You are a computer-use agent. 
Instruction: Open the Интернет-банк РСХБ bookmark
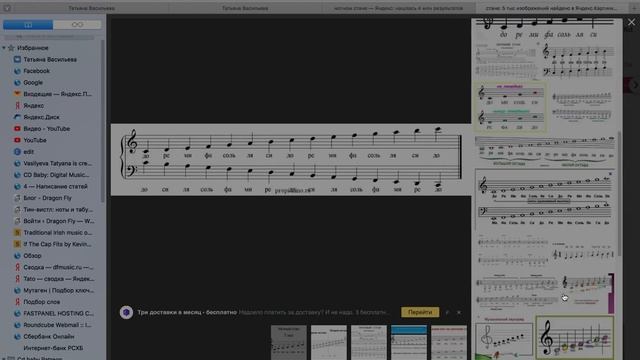tap(53, 348)
